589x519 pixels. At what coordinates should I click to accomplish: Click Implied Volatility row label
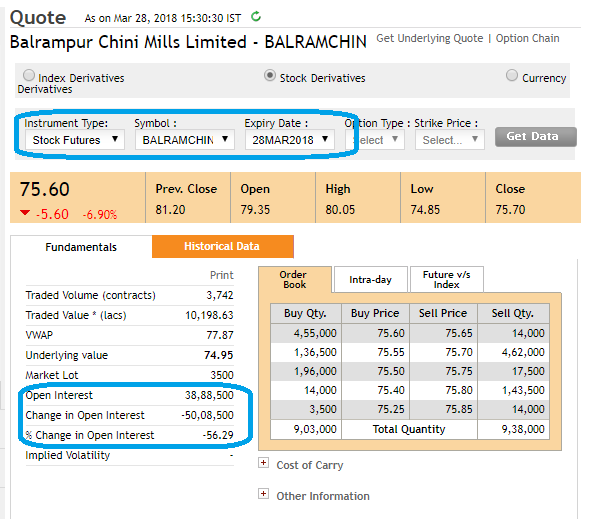pos(68,455)
